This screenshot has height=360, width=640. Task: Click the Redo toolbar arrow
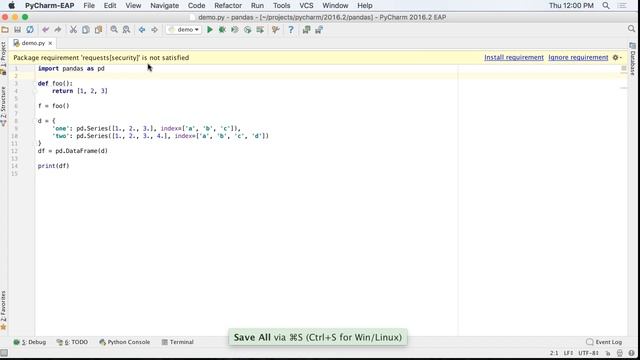point(58,30)
